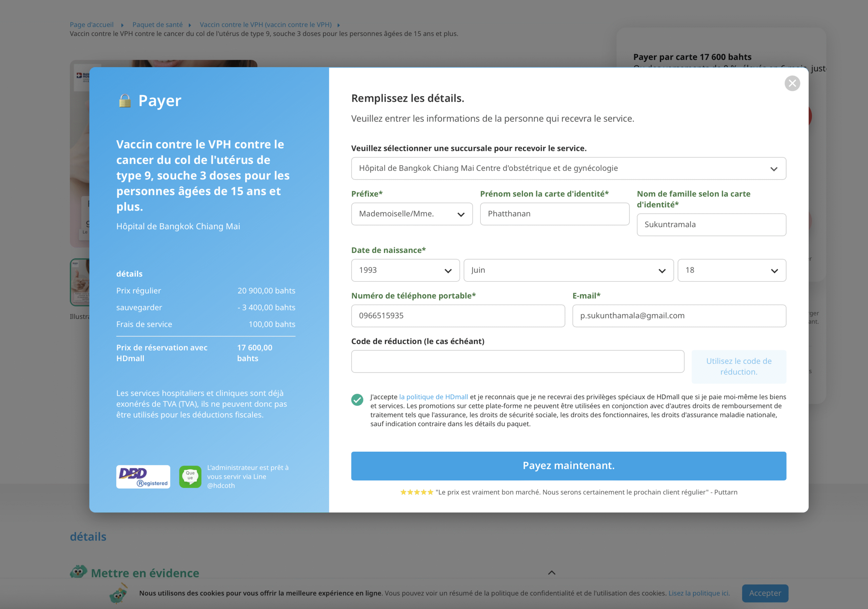Viewport: 868px width, 609px height.
Task: Click the discount code input field
Action: [x=517, y=361]
